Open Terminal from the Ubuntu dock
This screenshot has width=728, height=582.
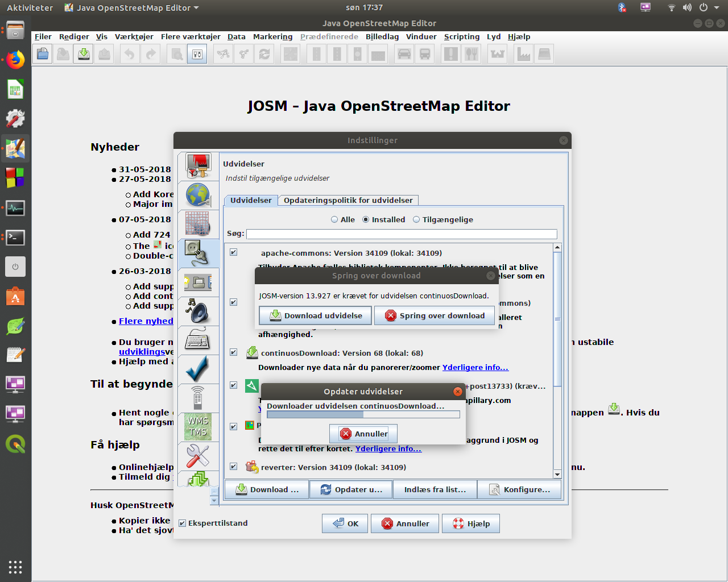(15, 237)
